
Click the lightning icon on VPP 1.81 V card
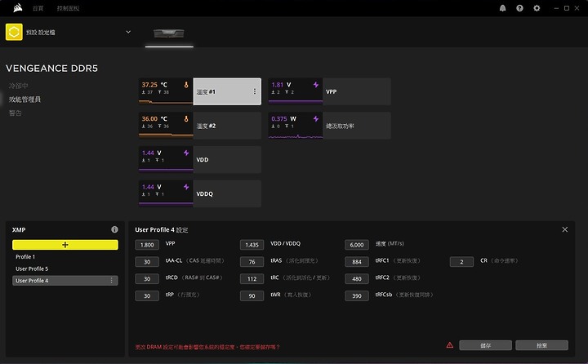316,85
